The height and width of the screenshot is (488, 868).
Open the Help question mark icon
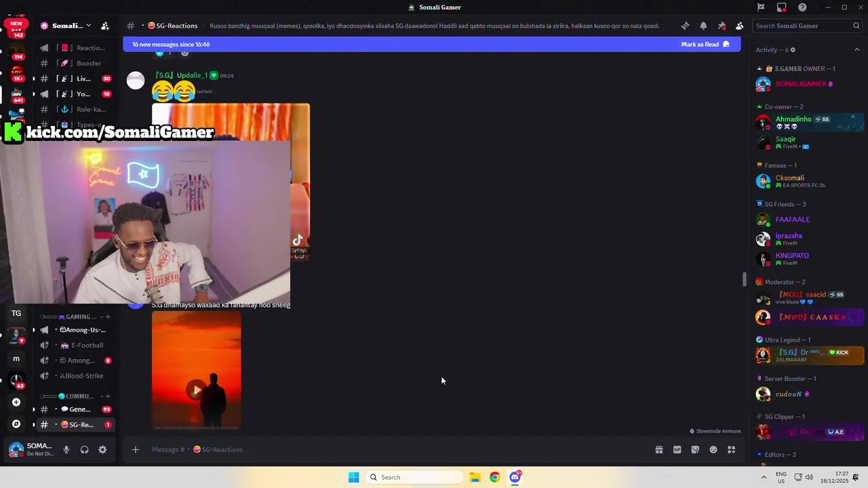click(802, 7)
